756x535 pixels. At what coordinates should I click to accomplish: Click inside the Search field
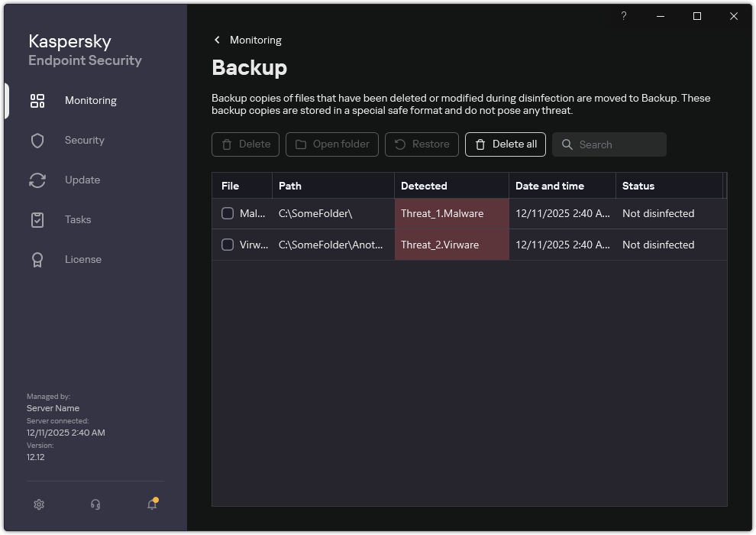(611, 144)
